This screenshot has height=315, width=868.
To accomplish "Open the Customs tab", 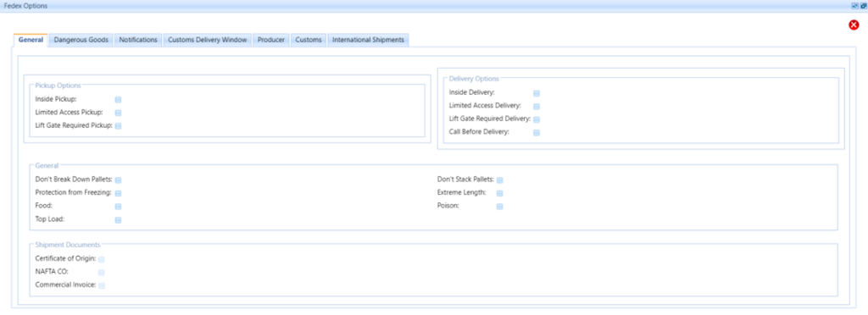I will (309, 40).
